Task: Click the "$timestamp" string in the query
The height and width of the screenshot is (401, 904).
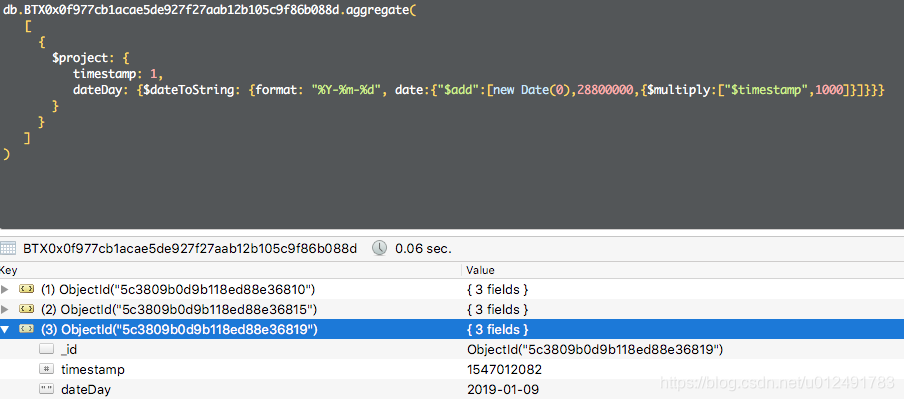Action: 767,90
